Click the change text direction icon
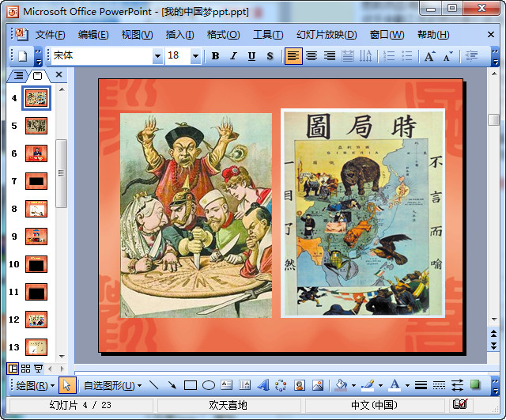 [x=366, y=56]
